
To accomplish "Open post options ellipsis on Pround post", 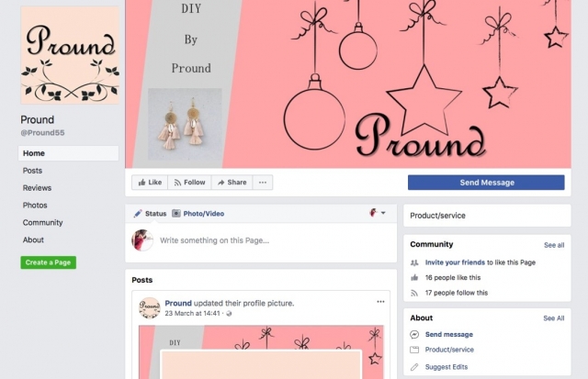I will (x=380, y=302).
